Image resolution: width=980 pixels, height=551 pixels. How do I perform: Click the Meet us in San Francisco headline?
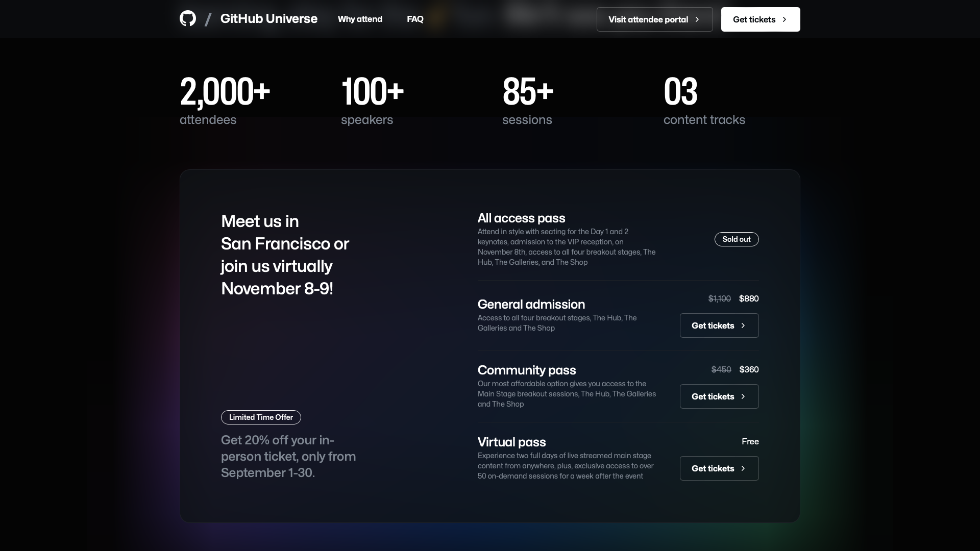[x=285, y=255]
